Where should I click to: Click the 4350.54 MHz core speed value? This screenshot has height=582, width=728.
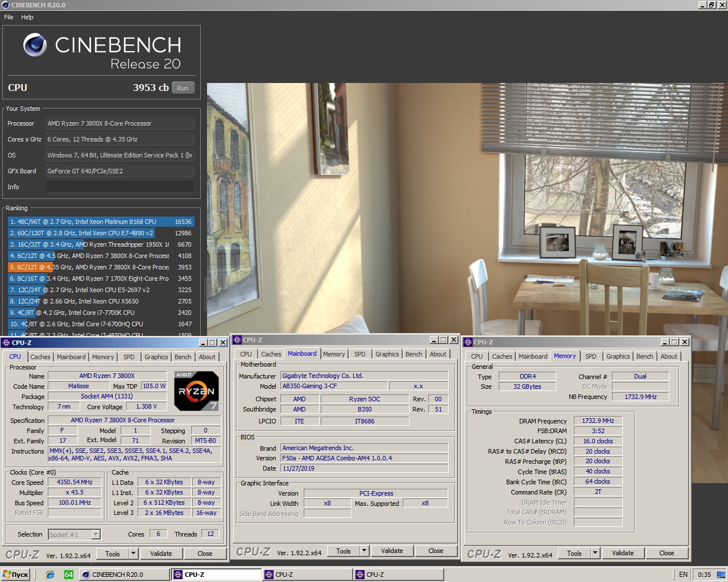tap(75, 483)
